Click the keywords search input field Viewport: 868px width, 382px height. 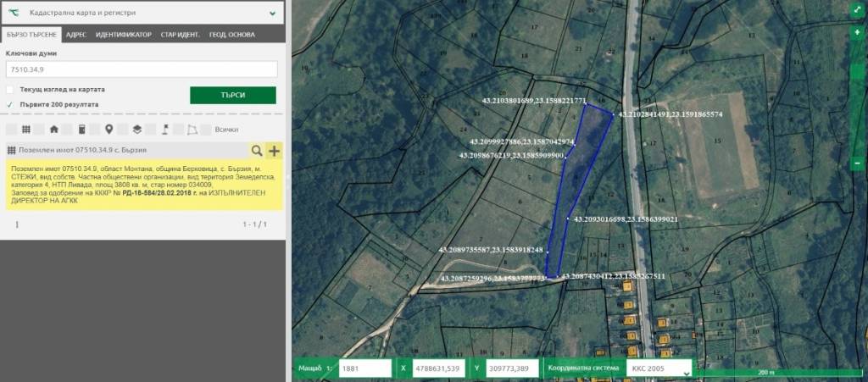142,69
